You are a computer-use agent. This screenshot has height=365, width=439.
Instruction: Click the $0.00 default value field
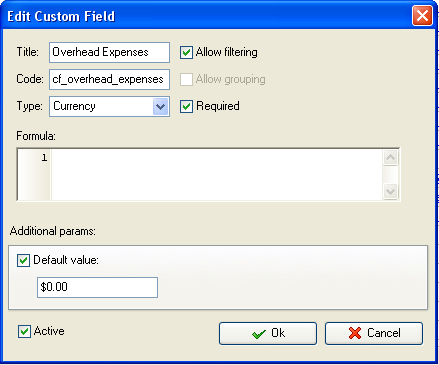click(x=97, y=287)
